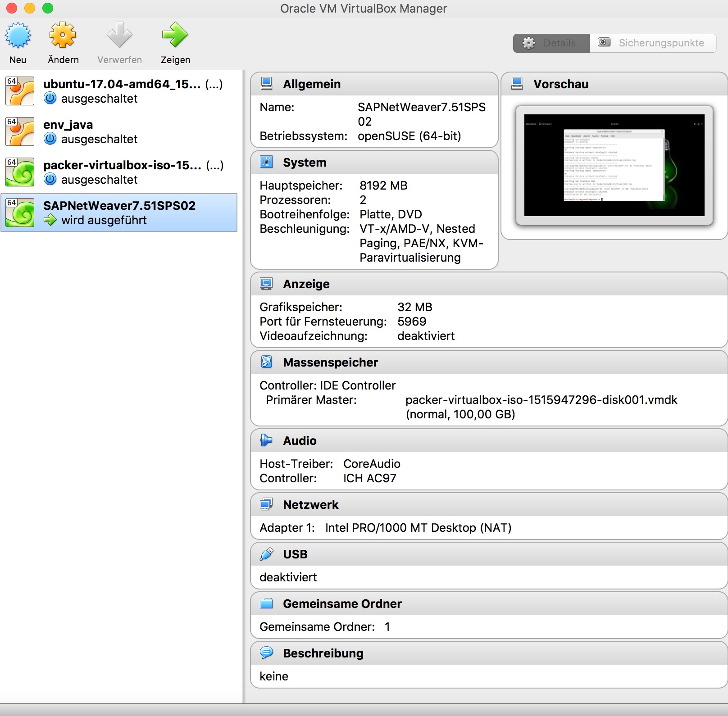
Task: Click the yellow minimize window button
Action: tap(30, 8)
